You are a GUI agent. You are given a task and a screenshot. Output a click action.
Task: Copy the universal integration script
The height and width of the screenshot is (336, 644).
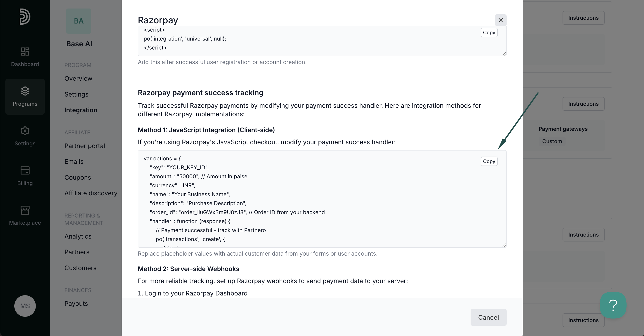click(x=489, y=32)
